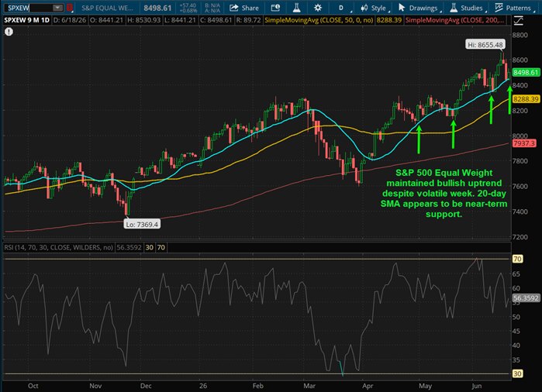Click the Jun label on the time axis
Viewport: 542px width, 392px height.
click(x=476, y=386)
